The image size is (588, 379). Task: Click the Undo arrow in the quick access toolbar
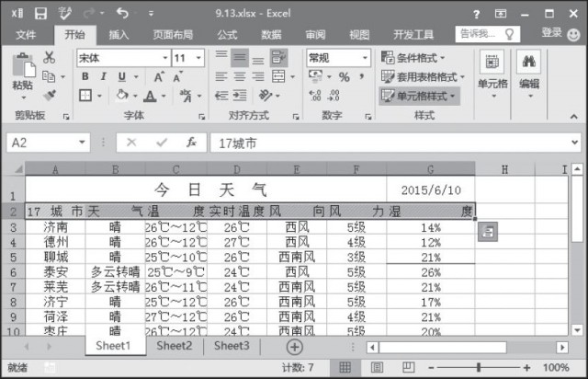tap(122, 14)
